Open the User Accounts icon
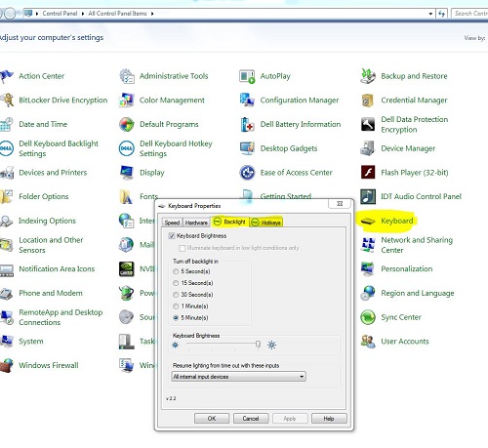488x448 pixels. point(368,342)
